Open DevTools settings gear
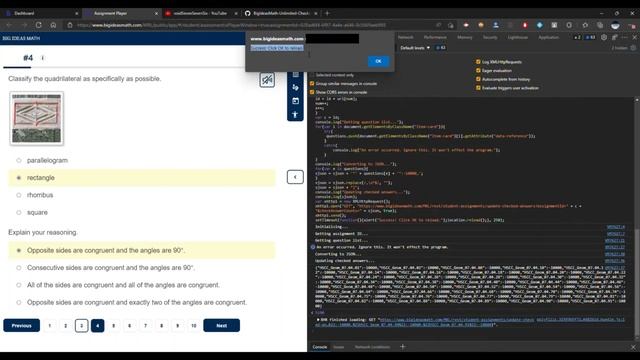This screenshot has width=640, height=360. pos(604,37)
